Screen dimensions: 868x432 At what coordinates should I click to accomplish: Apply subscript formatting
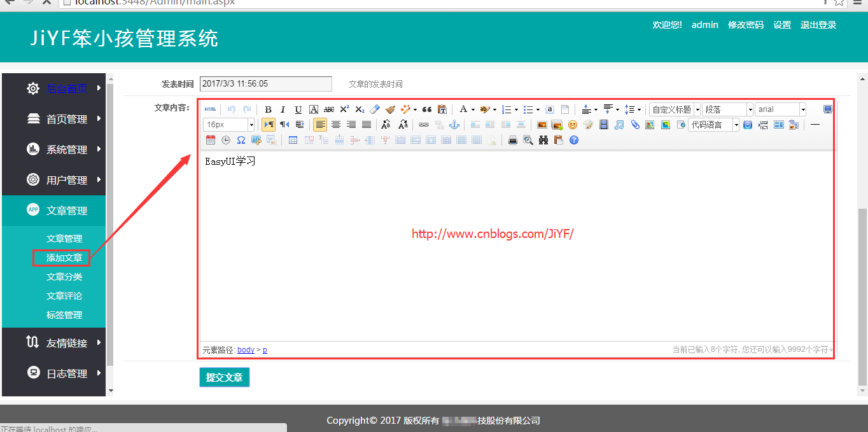(x=360, y=109)
